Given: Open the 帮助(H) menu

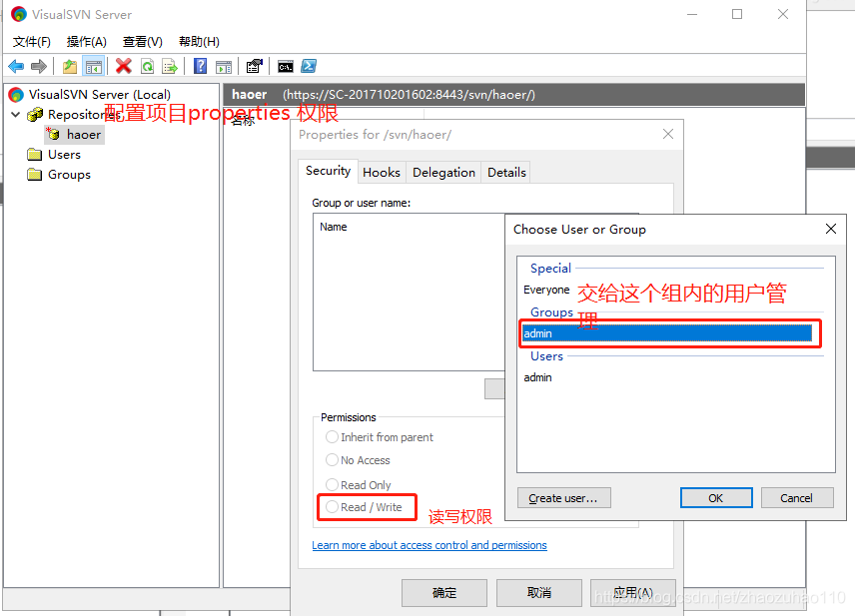Looking at the screenshot, I should point(199,41).
